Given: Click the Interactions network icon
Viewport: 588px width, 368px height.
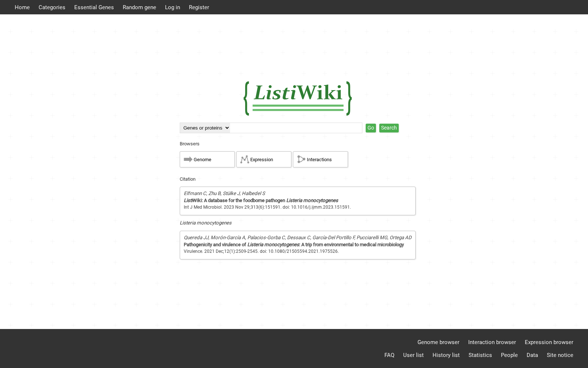Looking at the screenshot, I should [301, 159].
